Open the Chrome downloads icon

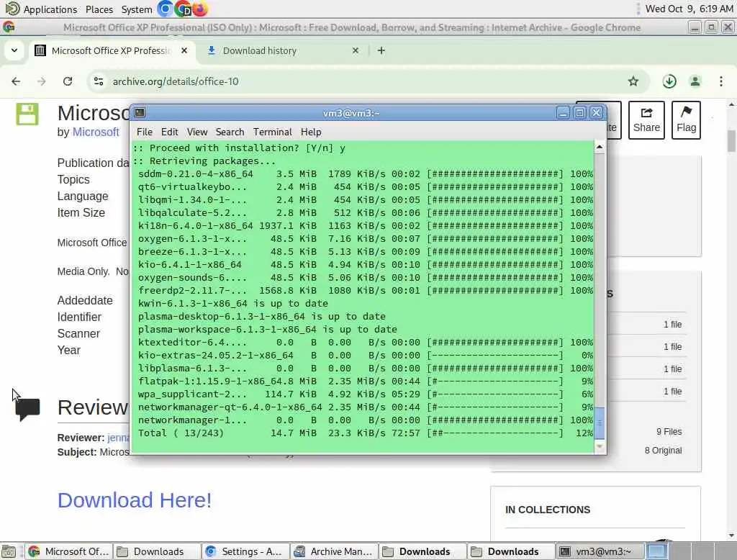tap(669, 81)
